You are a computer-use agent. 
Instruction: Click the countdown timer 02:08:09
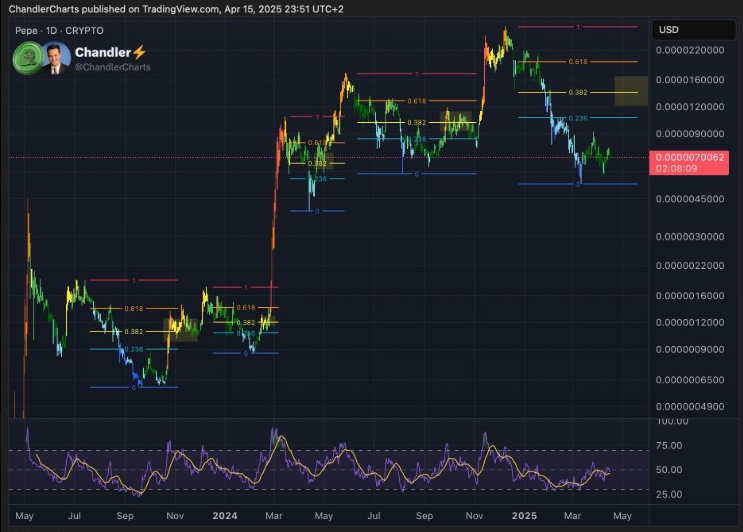coord(676,168)
